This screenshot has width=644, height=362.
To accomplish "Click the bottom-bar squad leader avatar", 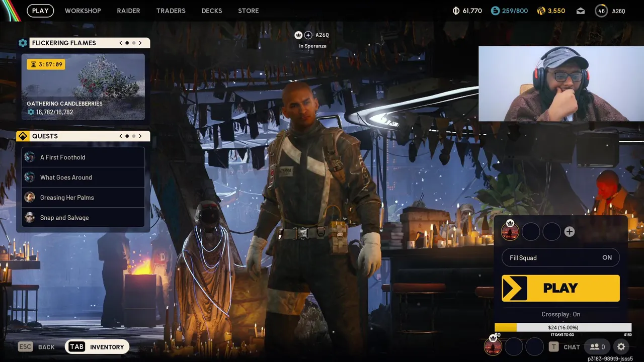I will pos(493,346).
